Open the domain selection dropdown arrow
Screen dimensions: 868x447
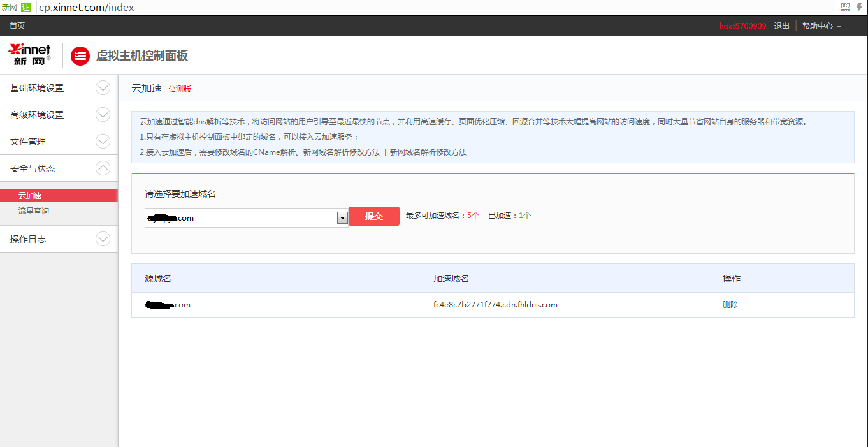(x=342, y=218)
